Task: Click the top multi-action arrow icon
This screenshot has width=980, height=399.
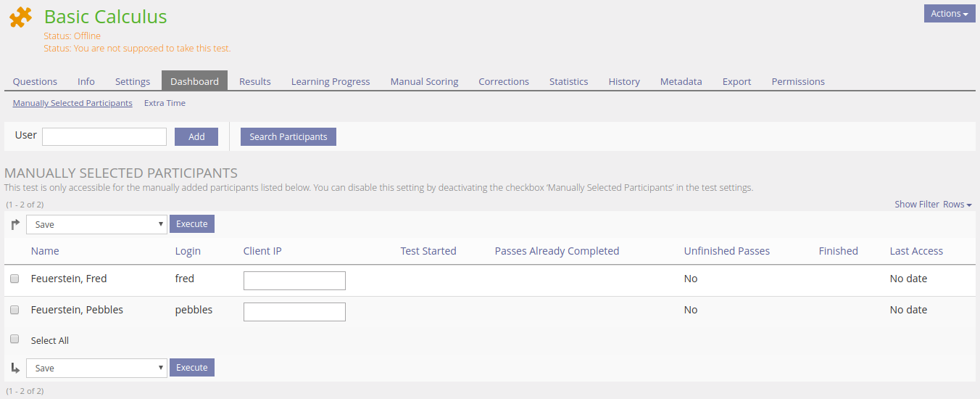Action: tap(15, 225)
